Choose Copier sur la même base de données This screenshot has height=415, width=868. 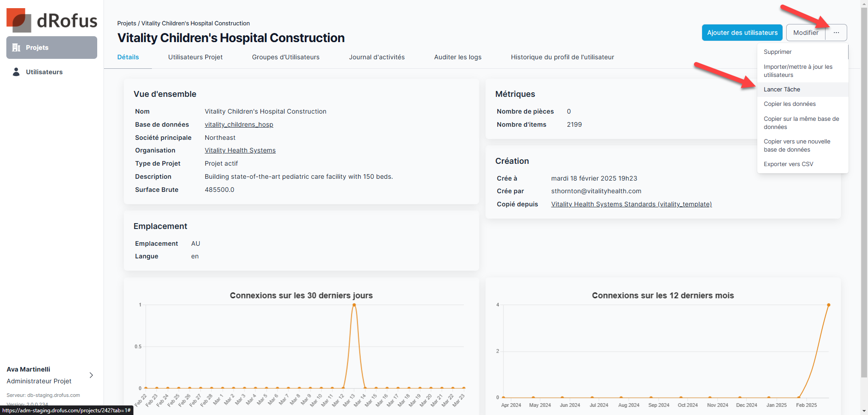pos(801,123)
